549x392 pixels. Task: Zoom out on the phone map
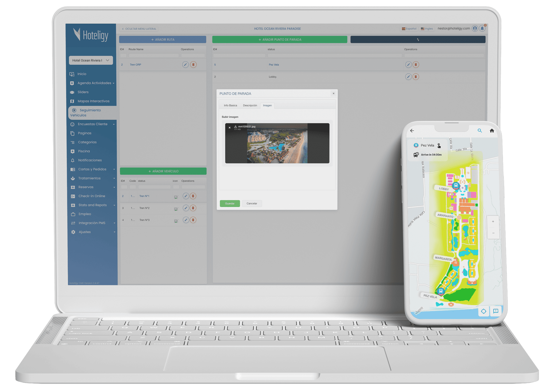[x=493, y=233]
